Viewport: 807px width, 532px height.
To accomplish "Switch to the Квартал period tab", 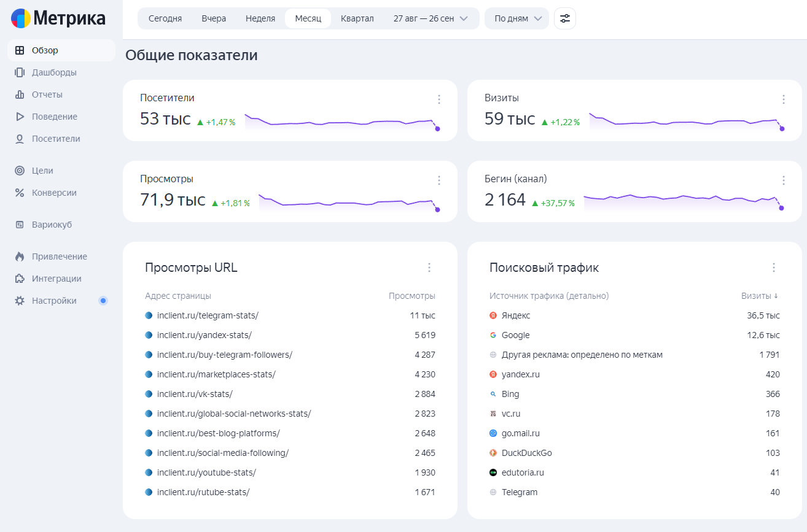I will 357,18.
